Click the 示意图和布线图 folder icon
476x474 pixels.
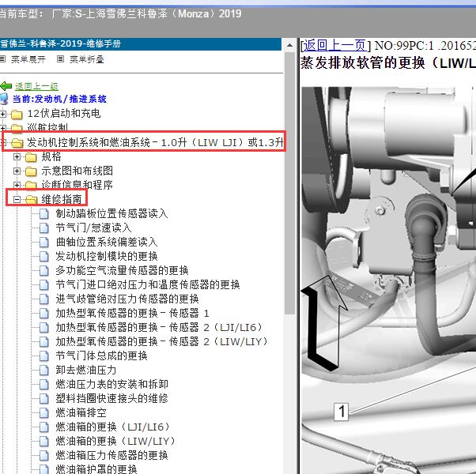[31, 171]
